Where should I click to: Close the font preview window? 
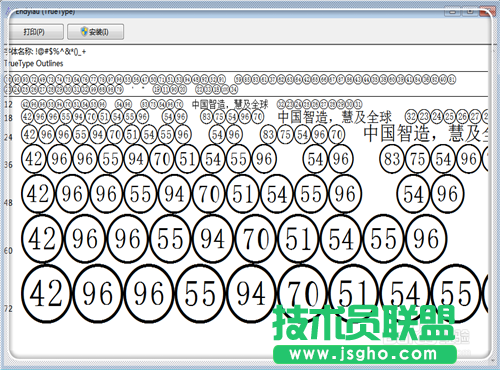486,11
